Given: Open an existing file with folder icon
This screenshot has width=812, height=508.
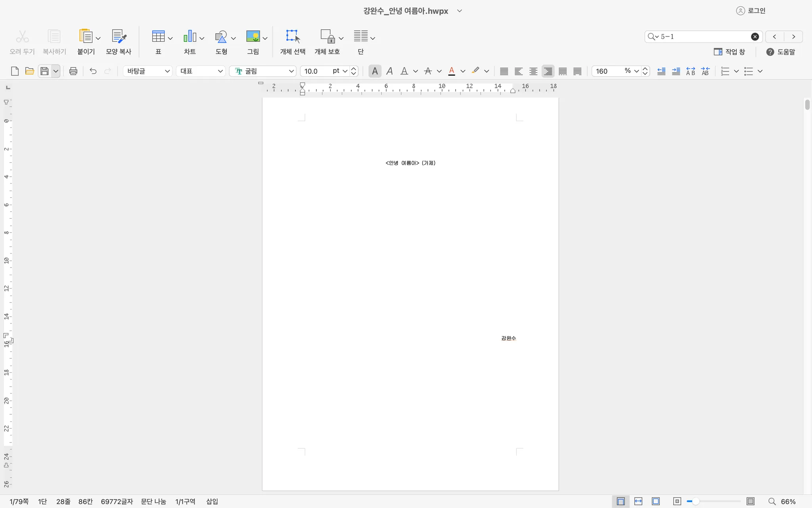Looking at the screenshot, I should coord(29,71).
